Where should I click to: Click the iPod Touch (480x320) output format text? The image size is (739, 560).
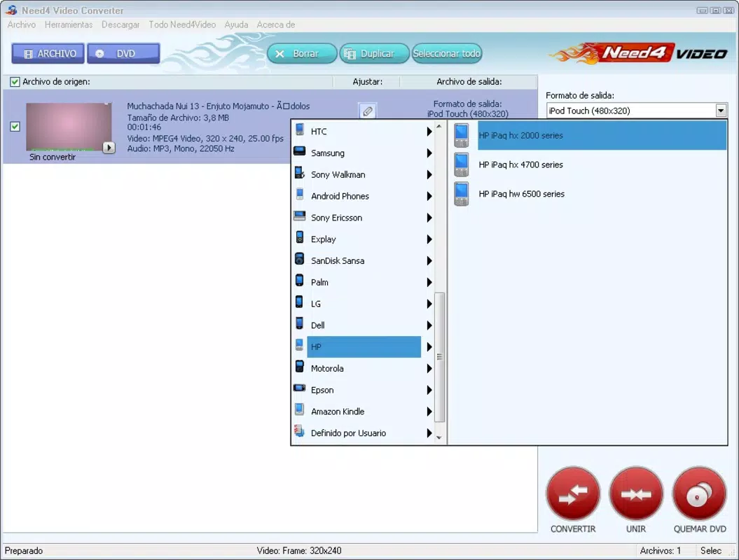coord(467,113)
